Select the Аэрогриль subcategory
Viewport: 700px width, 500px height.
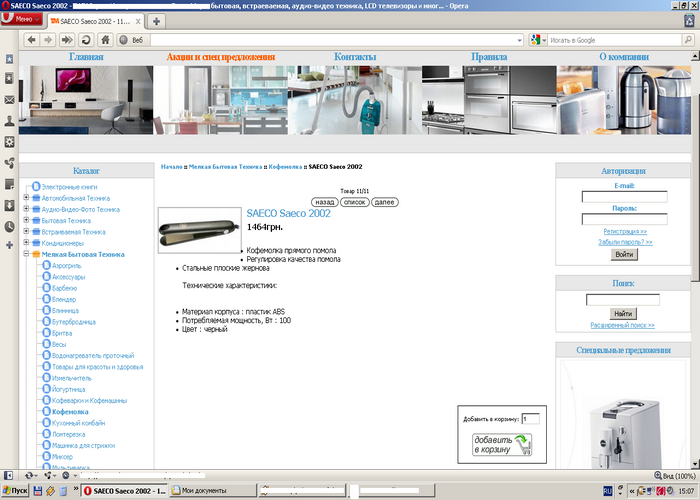point(67,266)
